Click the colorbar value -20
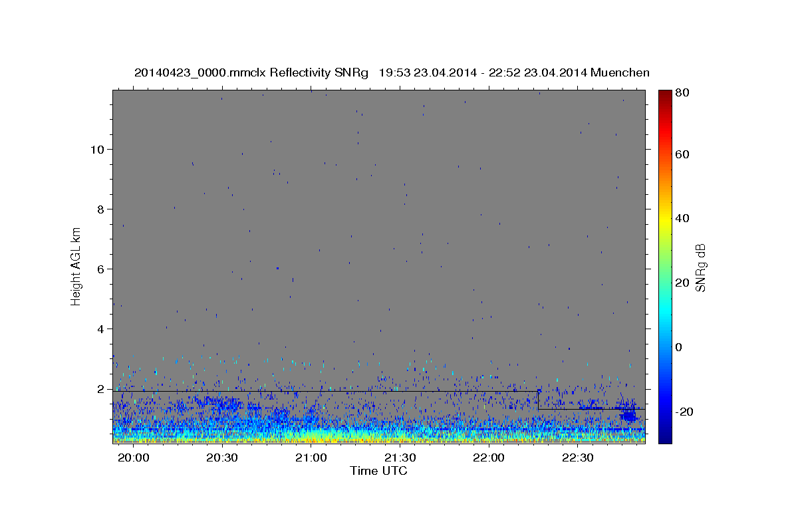Image resolution: width=798 pixels, height=532 pixels. (683, 412)
